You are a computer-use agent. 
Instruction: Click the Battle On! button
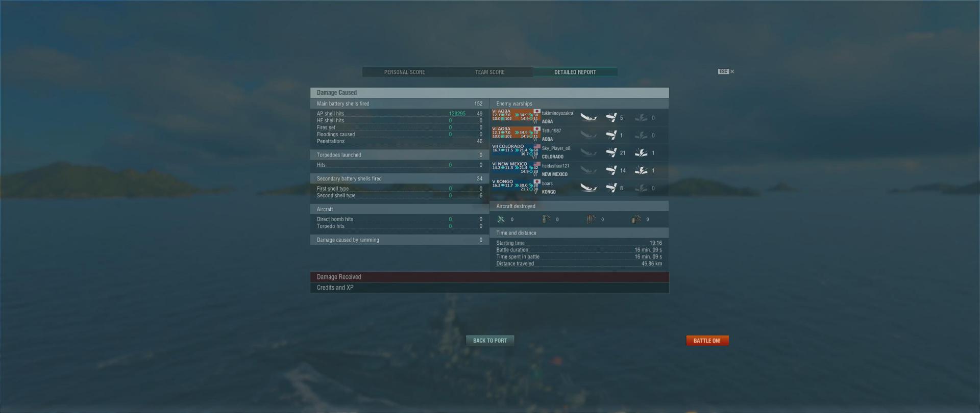pos(707,341)
